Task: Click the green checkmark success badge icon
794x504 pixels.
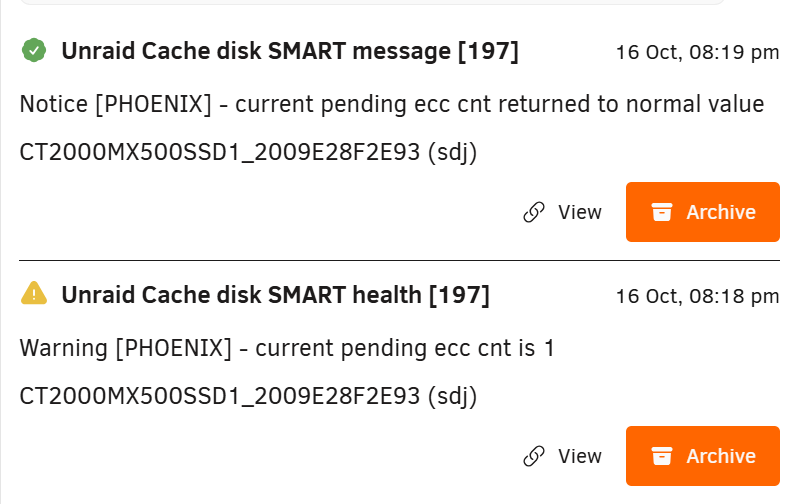Action: tap(34, 51)
